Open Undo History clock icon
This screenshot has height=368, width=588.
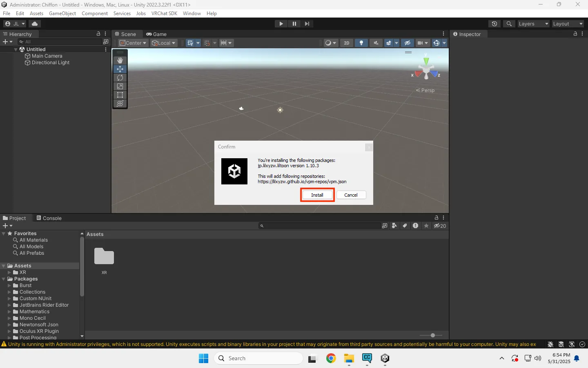point(494,24)
